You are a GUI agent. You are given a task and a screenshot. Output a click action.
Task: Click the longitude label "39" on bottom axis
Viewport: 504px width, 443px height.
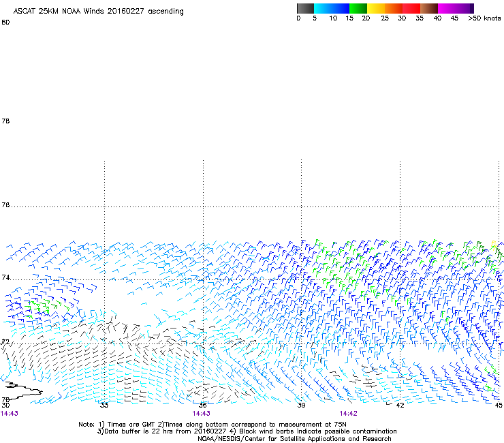301,406
